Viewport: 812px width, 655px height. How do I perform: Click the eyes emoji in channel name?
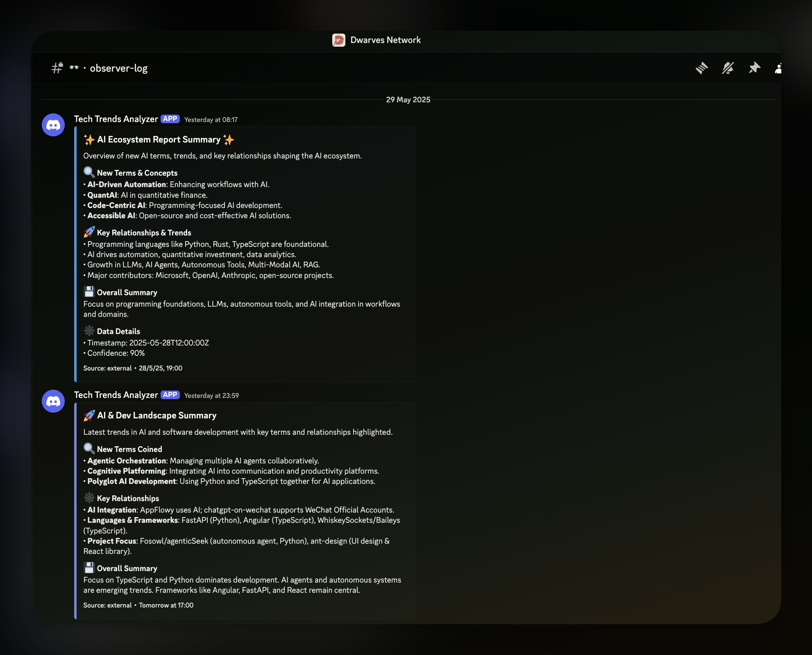[x=74, y=68]
